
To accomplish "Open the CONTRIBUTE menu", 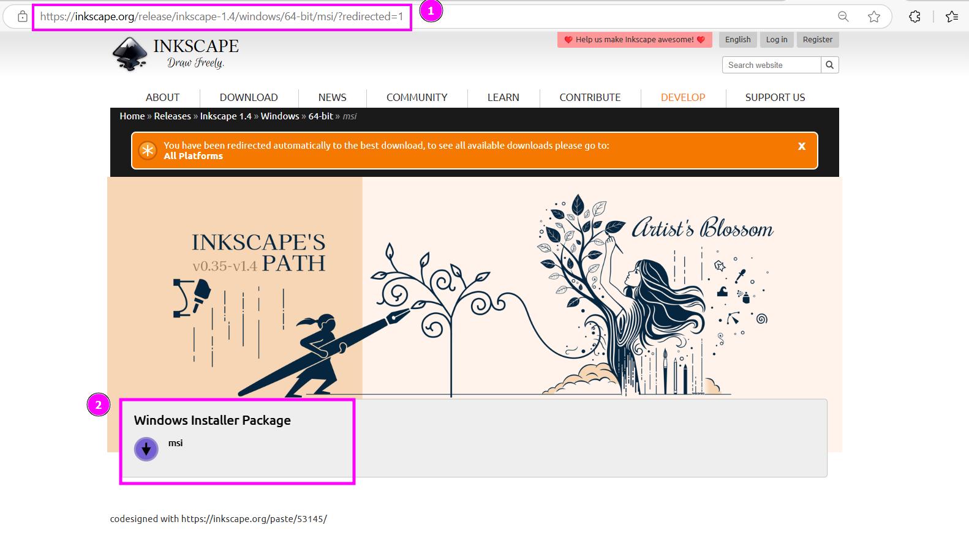I will 590,97.
